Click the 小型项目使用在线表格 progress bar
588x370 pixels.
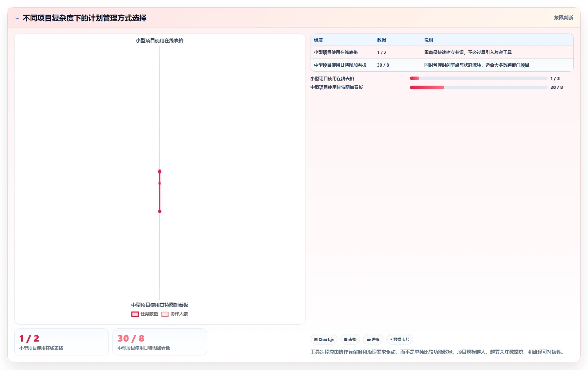(478, 78)
